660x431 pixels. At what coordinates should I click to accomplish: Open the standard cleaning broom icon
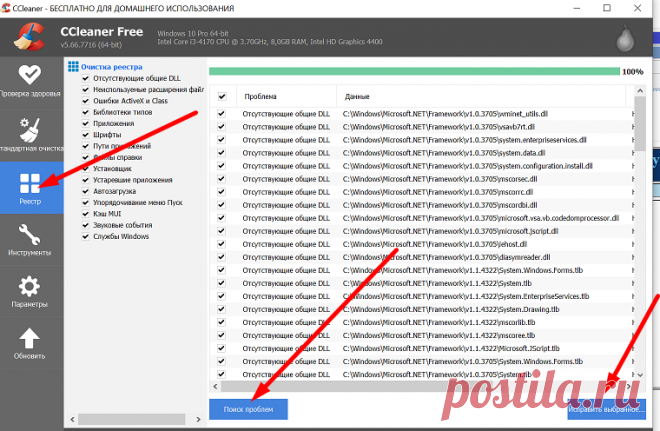(29, 130)
